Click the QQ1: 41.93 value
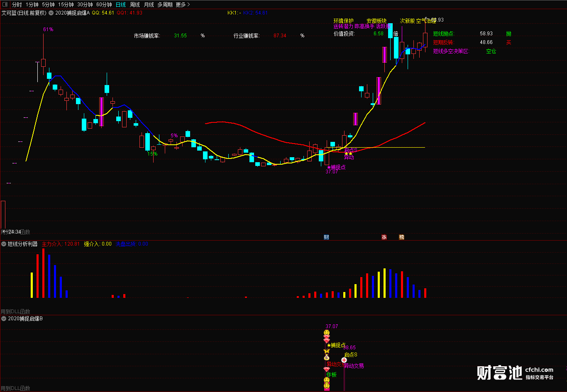567x392 pixels. point(130,13)
